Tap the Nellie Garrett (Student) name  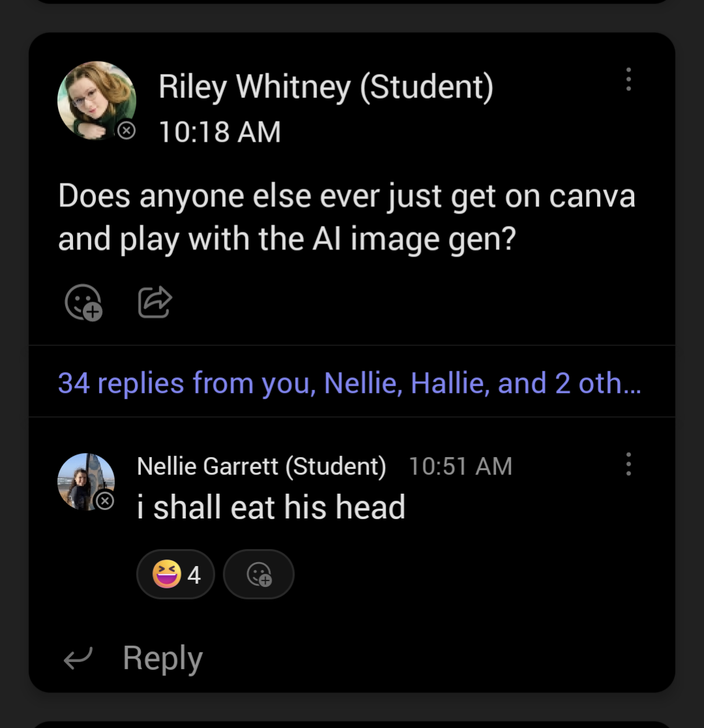click(261, 466)
